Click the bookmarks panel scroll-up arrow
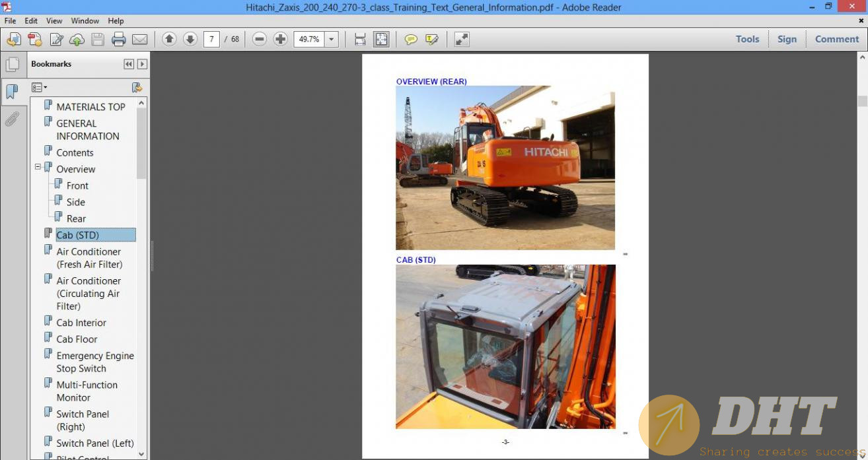This screenshot has height=460, width=868. [141, 103]
